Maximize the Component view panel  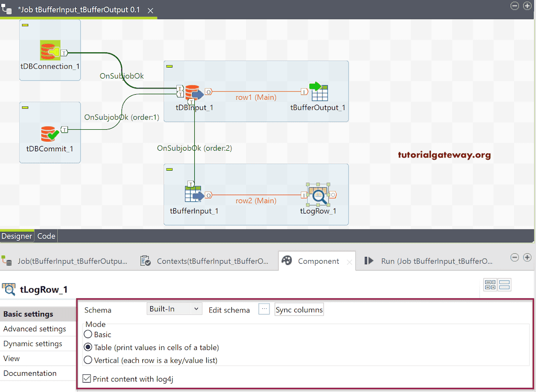527,257
